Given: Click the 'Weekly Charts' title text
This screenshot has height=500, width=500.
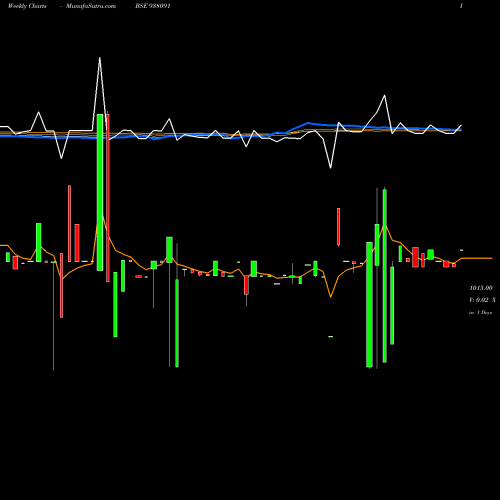Looking at the screenshot, I should (27, 6).
